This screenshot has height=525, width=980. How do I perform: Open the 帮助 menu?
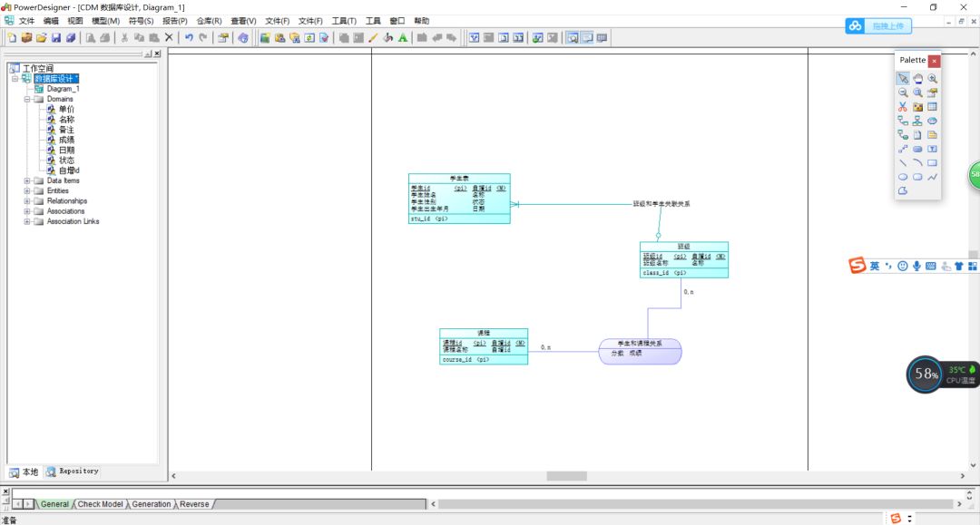pos(421,21)
